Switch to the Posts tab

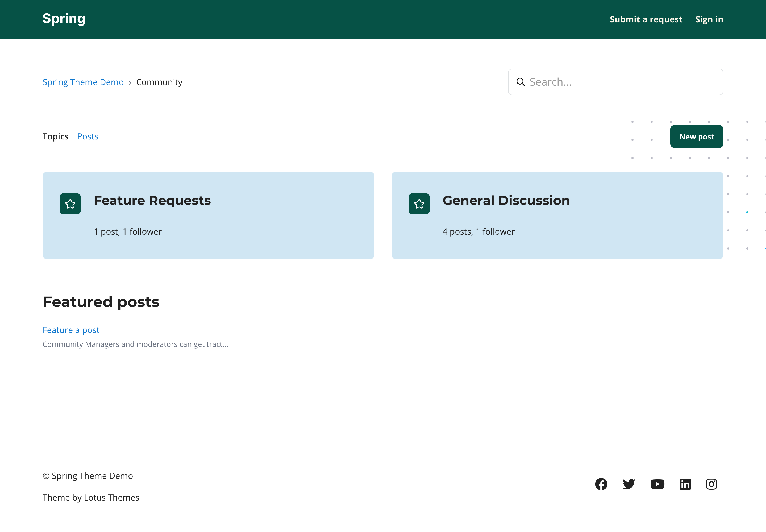click(x=88, y=136)
